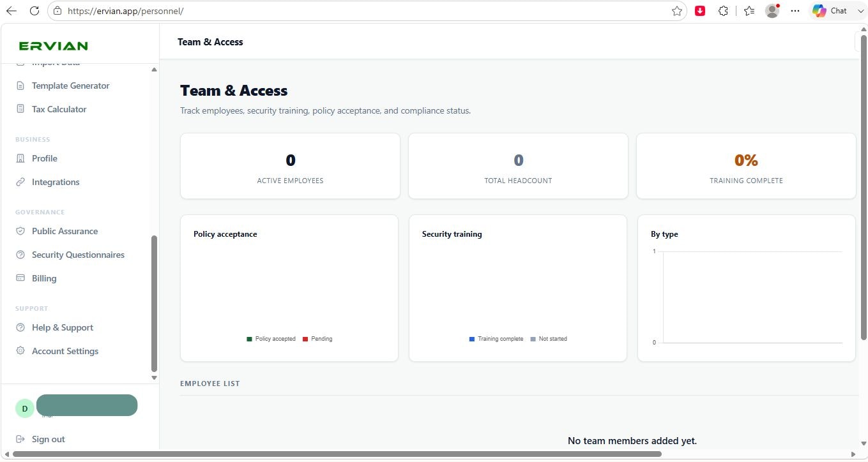The width and height of the screenshot is (868, 462).
Task: Click the sidebar scroll down arrow
Action: [x=154, y=378]
